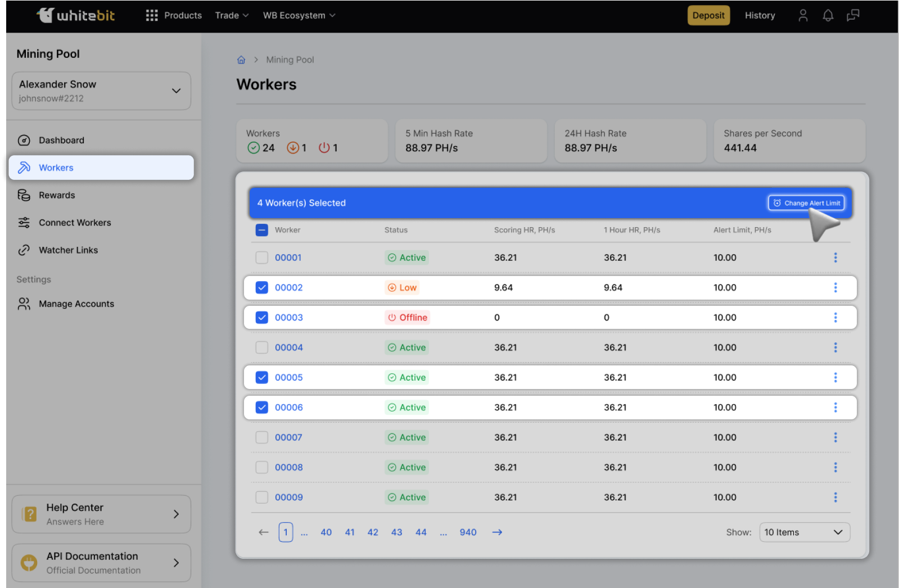Open the chat messages icon

pyautogui.click(x=853, y=16)
